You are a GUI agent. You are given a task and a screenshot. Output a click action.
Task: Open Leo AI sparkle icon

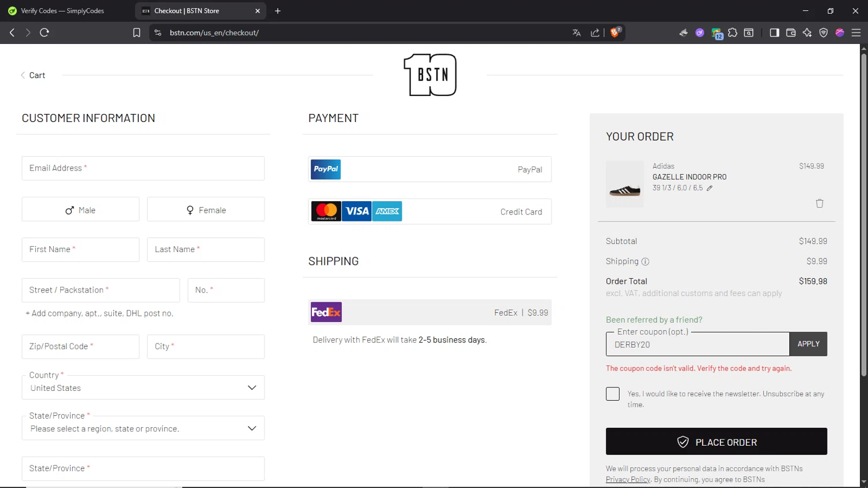click(807, 33)
